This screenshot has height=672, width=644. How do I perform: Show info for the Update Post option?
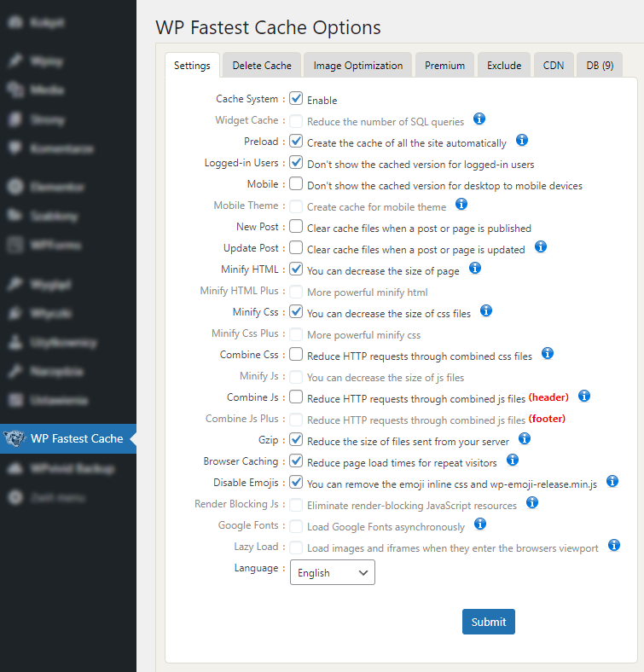pyautogui.click(x=540, y=246)
